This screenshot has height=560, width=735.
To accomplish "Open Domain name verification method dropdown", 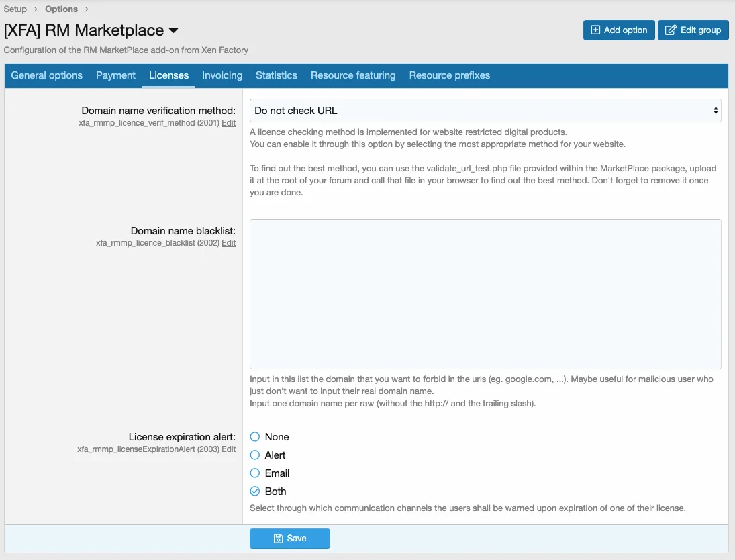I will pos(485,111).
